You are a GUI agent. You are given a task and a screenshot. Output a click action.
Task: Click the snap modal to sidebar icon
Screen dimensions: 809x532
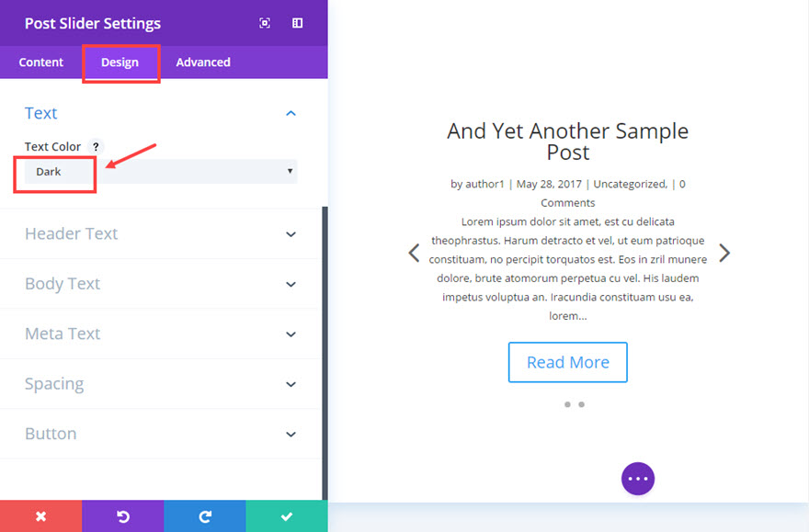point(297,23)
